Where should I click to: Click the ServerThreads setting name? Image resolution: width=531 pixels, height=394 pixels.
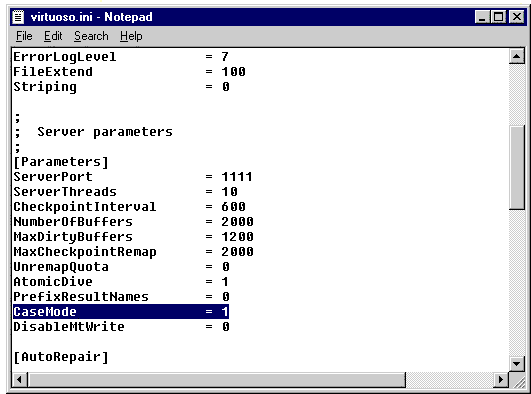click(x=65, y=192)
